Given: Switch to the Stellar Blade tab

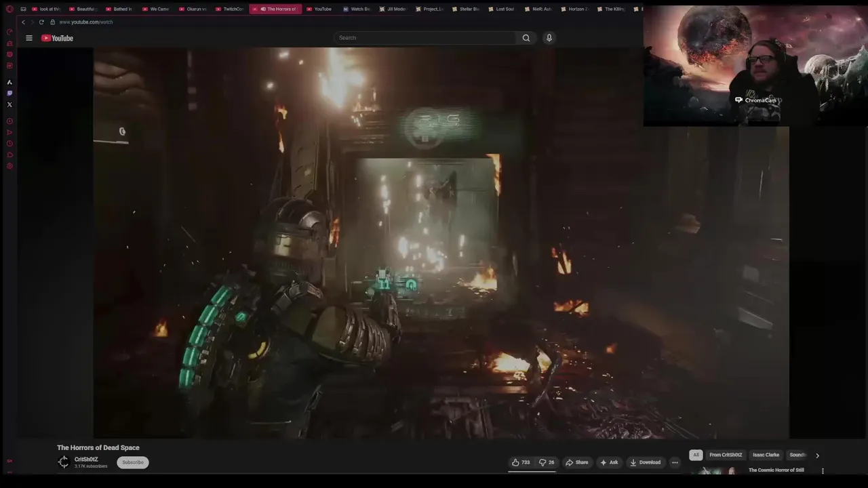Looking at the screenshot, I should click(467, 9).
